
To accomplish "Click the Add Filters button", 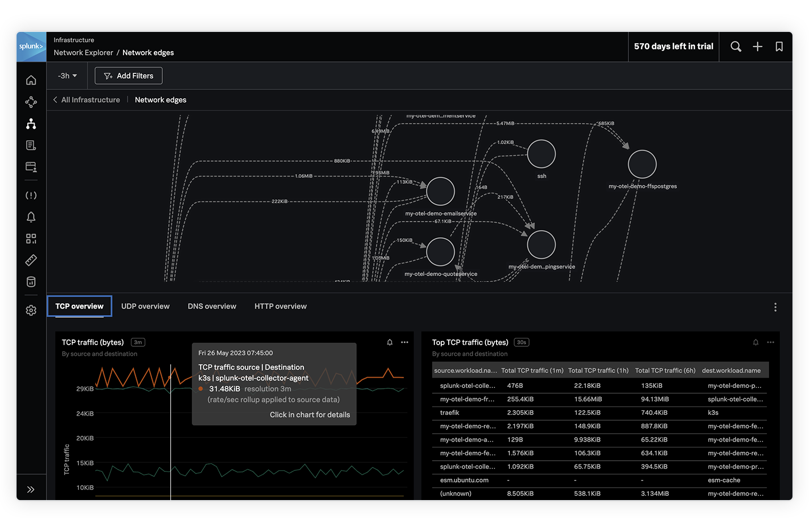I will [128, 76].
